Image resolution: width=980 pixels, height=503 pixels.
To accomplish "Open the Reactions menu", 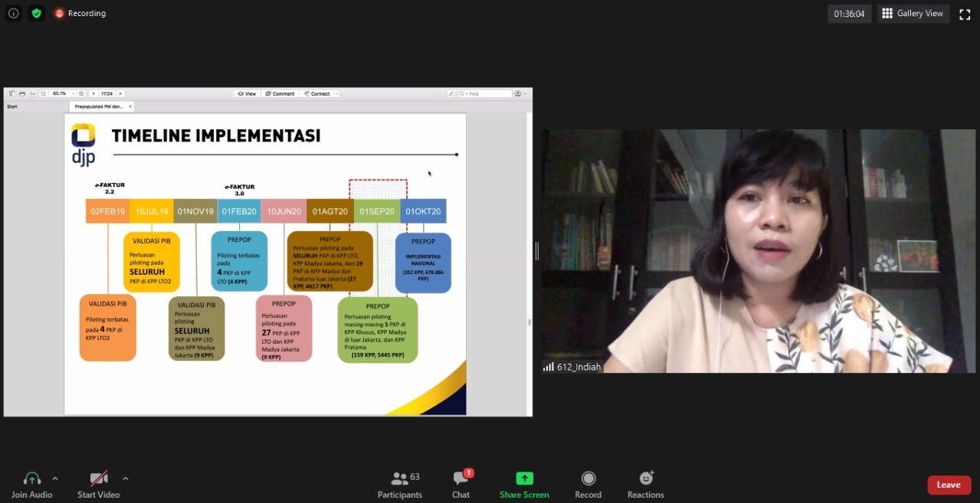I will click(645, 484).
